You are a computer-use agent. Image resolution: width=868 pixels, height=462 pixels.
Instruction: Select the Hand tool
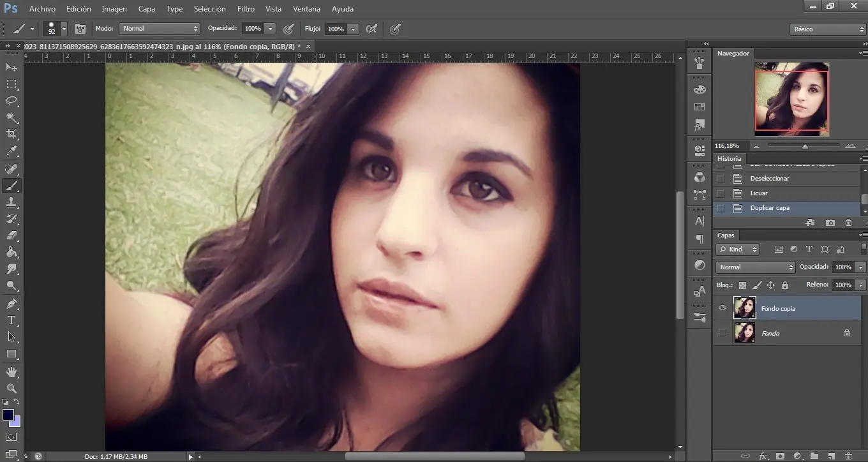(x=11, y=371)
